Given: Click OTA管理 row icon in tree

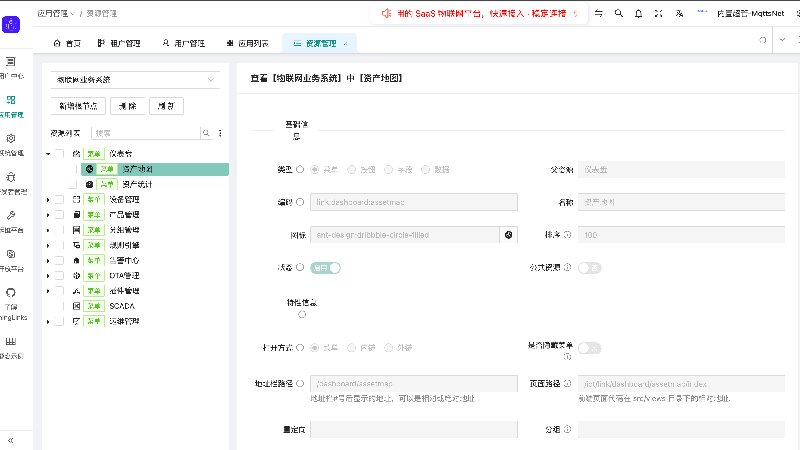Looking at the screenshot, I should pyautogui.click(x=77, y=276).
